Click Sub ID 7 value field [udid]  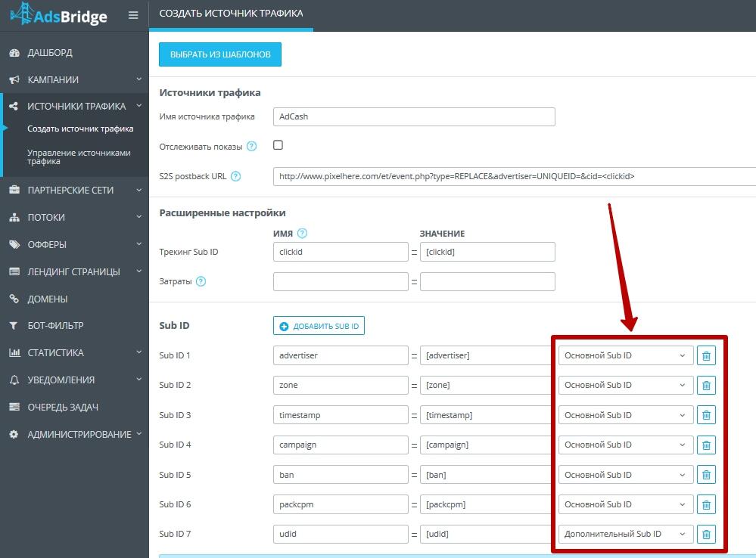tap(486, 534)
